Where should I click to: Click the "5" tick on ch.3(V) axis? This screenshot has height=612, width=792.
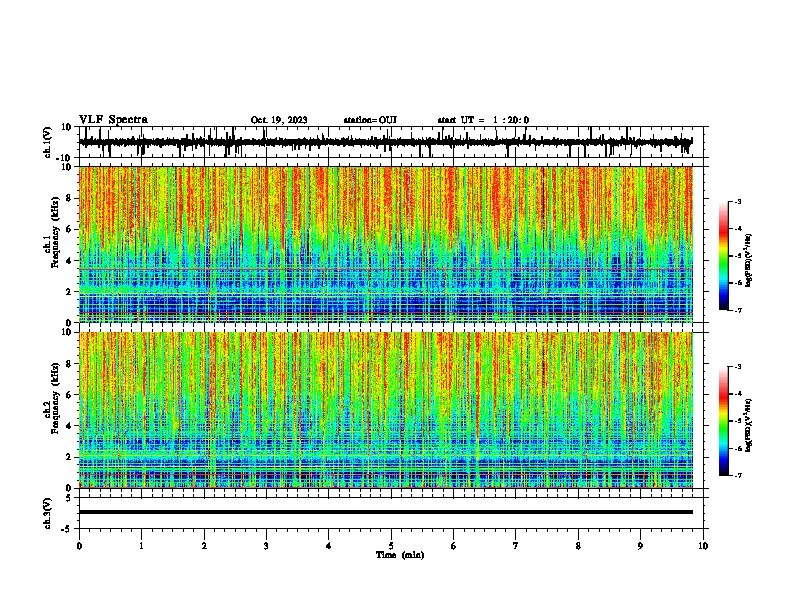point(69,498)
